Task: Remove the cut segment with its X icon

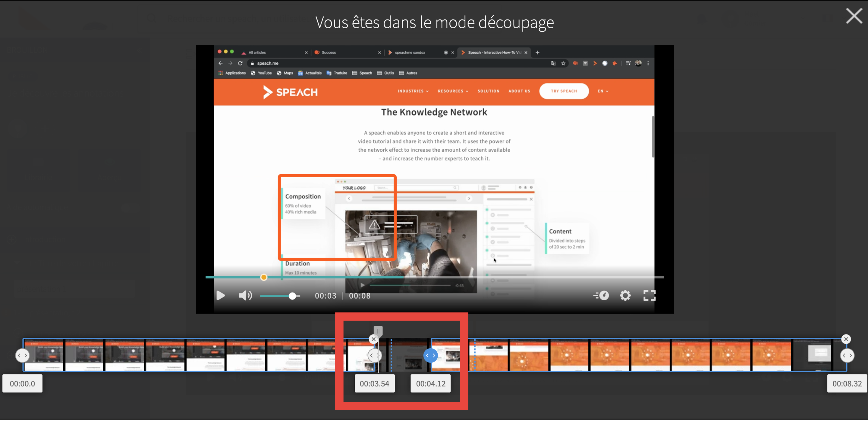Action: 373,339
